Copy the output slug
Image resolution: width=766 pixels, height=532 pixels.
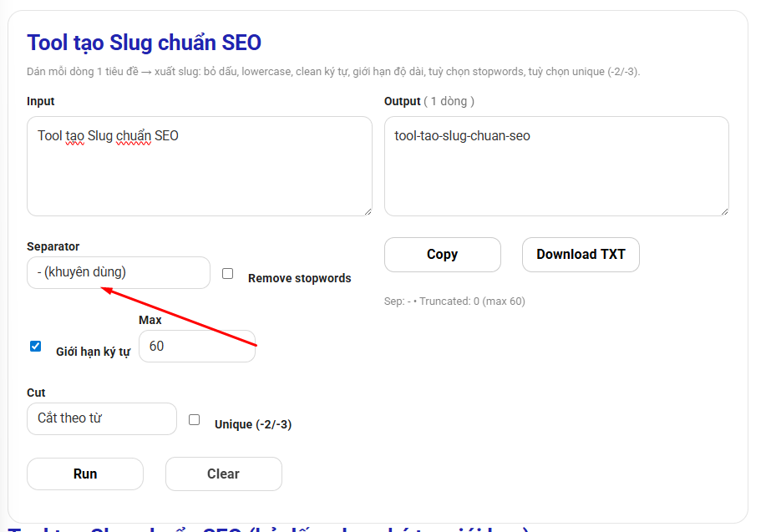[442, 255]
